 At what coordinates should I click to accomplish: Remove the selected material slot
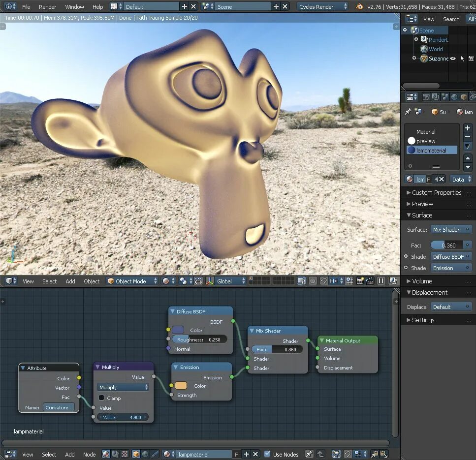click(468, 137)
